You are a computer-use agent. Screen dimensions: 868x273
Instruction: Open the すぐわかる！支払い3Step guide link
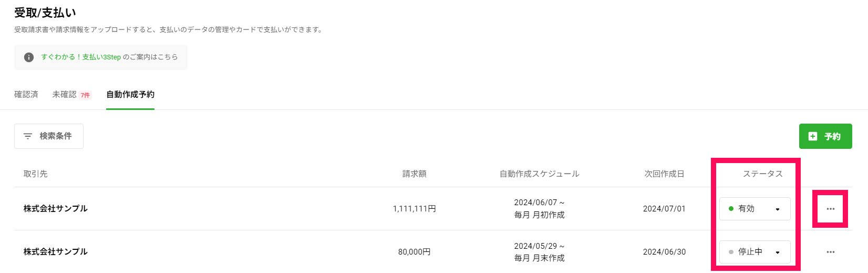pyautogui.click(x=81, y=57)
